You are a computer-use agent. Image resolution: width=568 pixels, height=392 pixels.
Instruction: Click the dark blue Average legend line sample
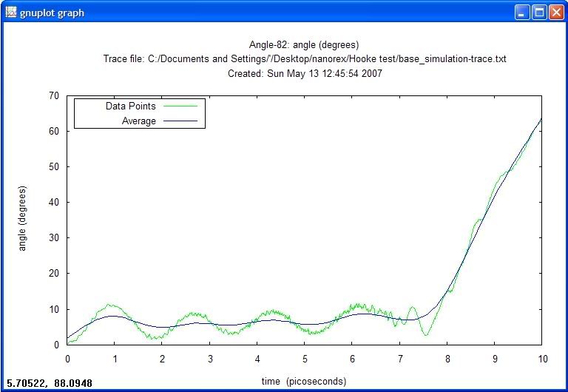(x=180, y=121)
